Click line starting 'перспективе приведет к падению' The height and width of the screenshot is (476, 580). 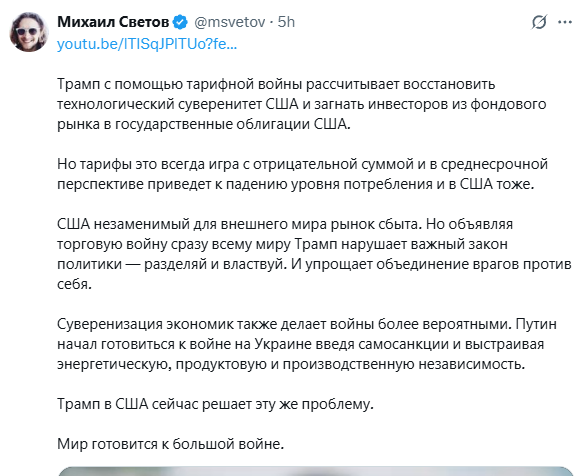click(296, 184)
